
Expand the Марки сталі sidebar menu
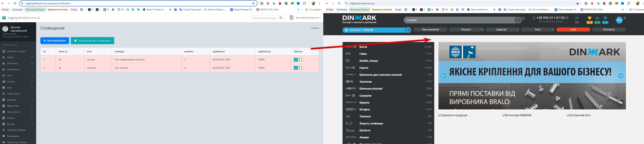[x=18, y=106]
